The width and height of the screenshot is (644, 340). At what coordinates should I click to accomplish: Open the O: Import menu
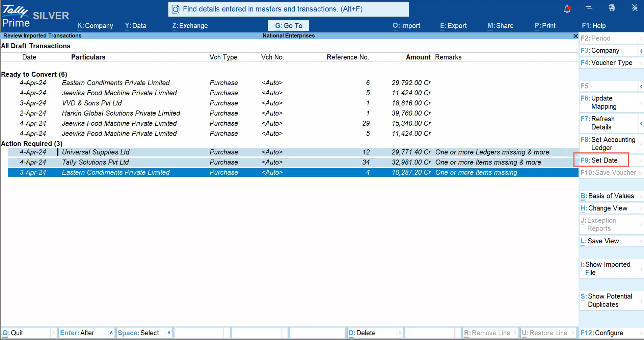click(406, 26)
